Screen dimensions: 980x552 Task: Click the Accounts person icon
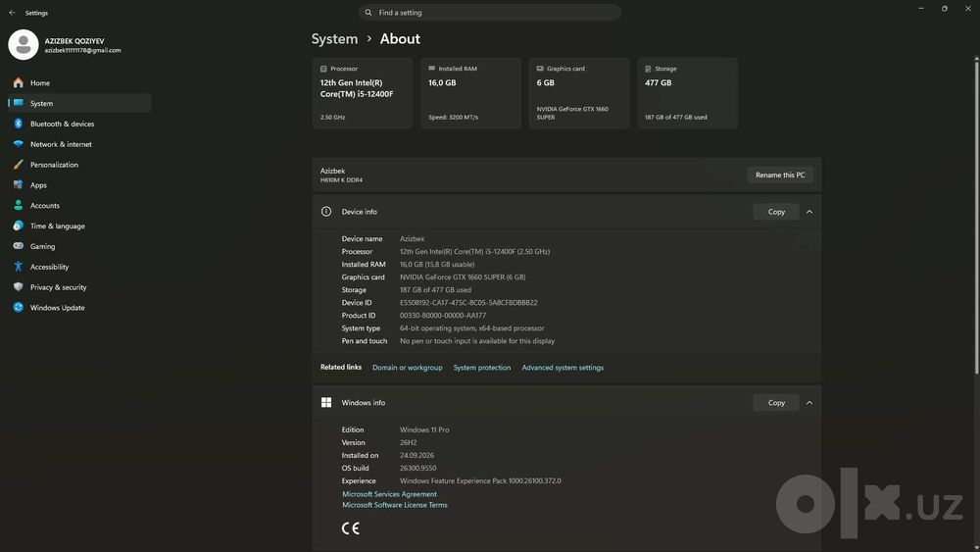point(18,205)
